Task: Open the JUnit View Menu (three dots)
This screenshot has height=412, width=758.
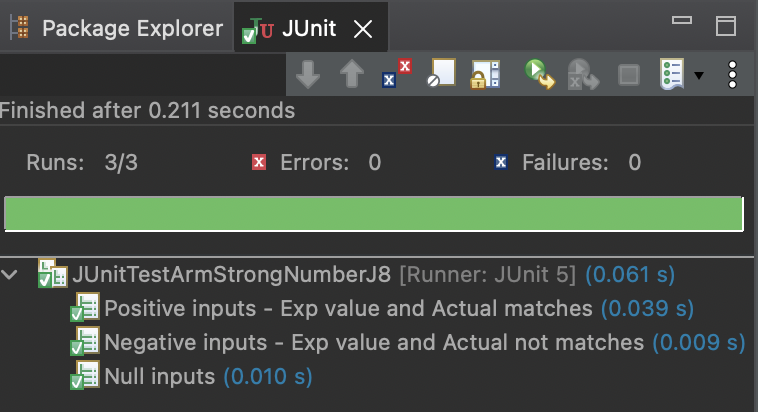Action: pos(733,75)
